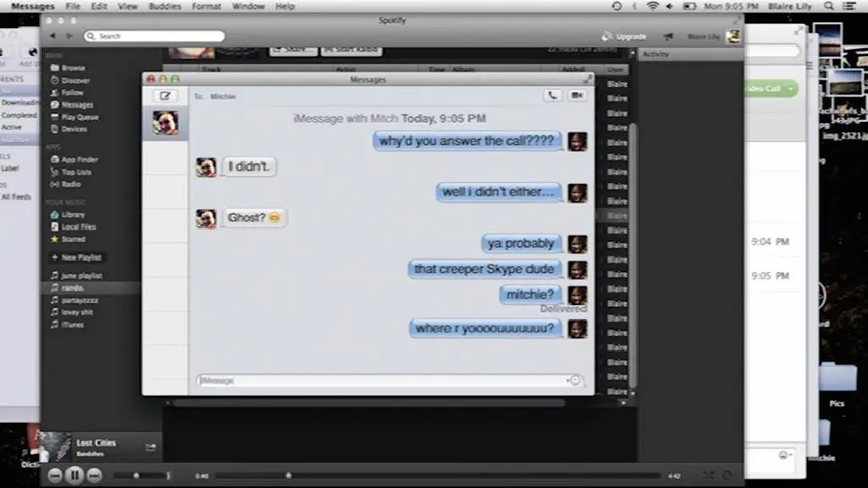The height and width of the screenshot is (488, 868).
Task: Click the iMessage text input field
Action: pyautogui.click(x=388, y=380)
